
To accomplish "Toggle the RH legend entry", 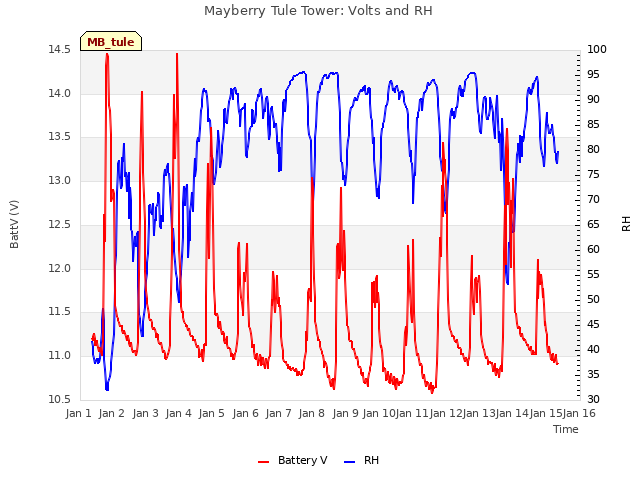I will [362, 460].
